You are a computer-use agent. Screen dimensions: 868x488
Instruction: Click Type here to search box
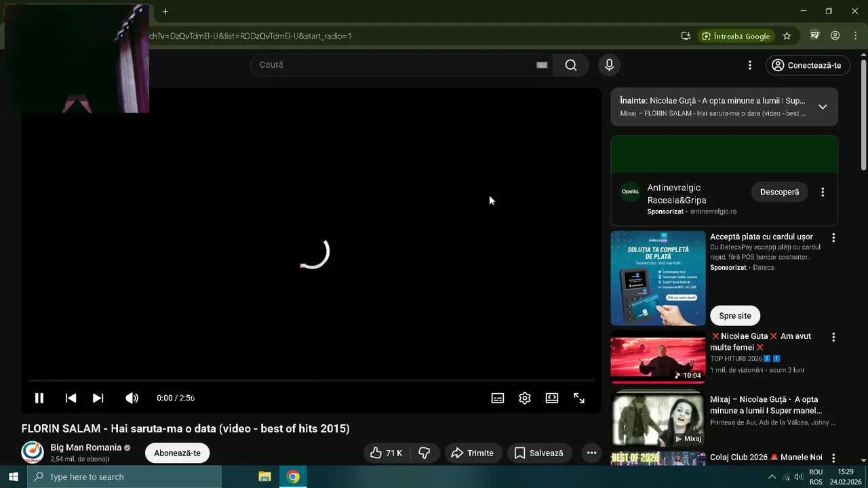tap(124, 476)
